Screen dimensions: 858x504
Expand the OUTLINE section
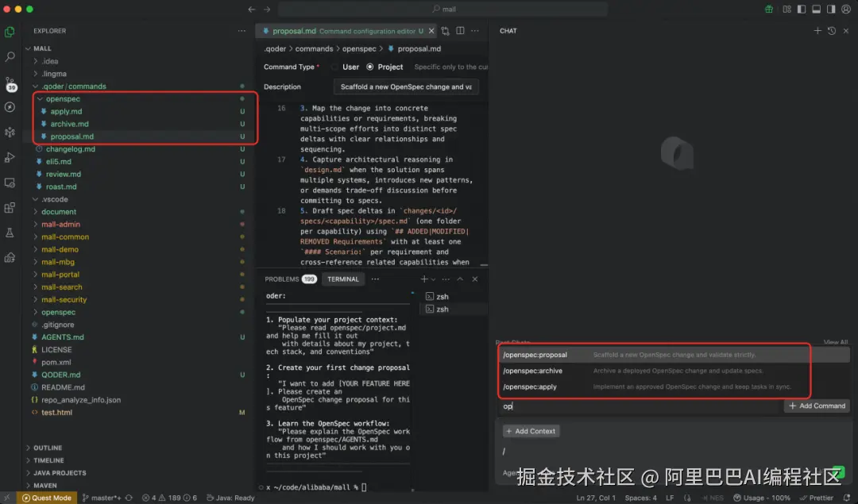click(48, 448)
